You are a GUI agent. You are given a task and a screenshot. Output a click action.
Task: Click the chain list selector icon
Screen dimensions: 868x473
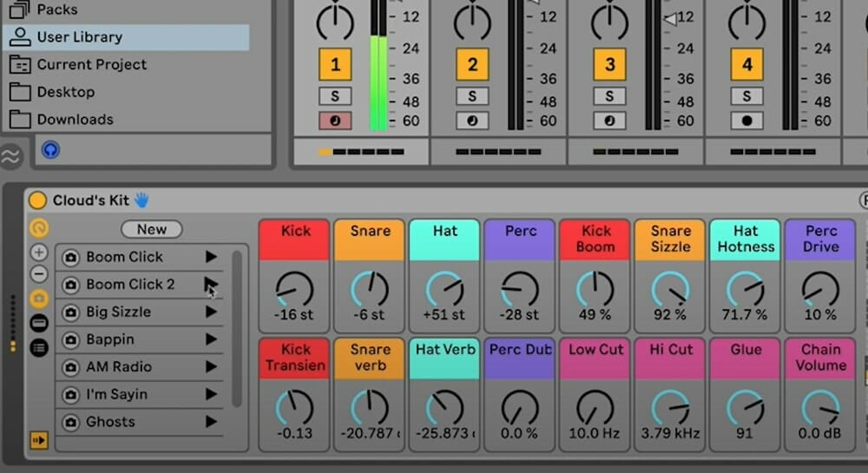pyautogui.click(x=39, y=323)
